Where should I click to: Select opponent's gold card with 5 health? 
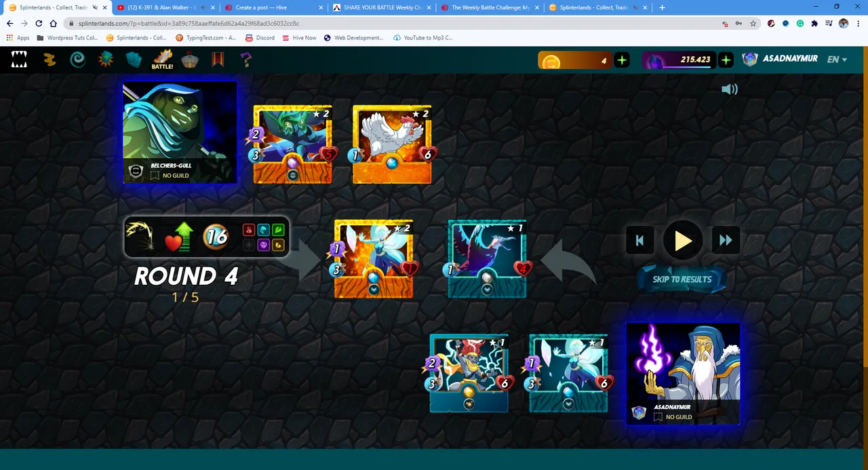[x=292, y=144]
